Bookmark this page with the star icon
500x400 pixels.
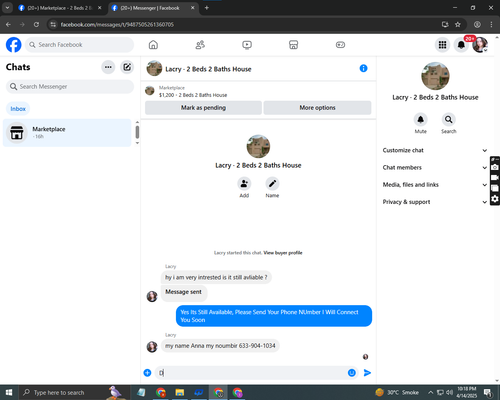(x=458, y=24)
